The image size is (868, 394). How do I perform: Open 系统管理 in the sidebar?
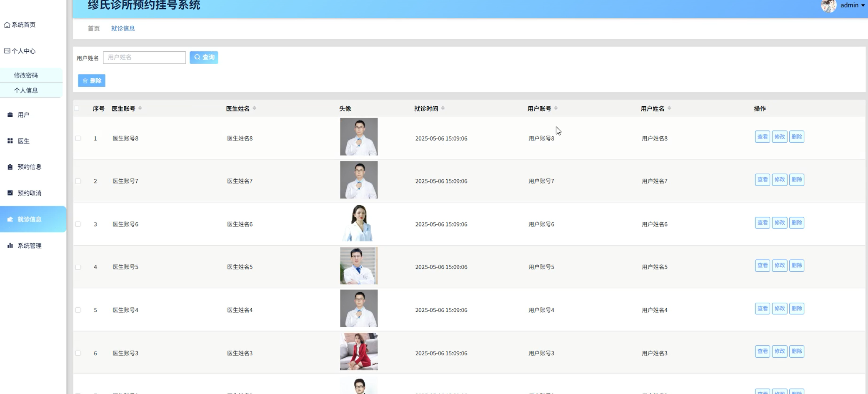pyautogui.click(x=29, y=246)
